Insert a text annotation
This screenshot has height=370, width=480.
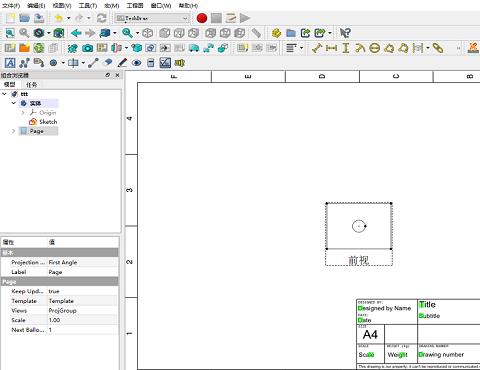(x=10, y=63)
